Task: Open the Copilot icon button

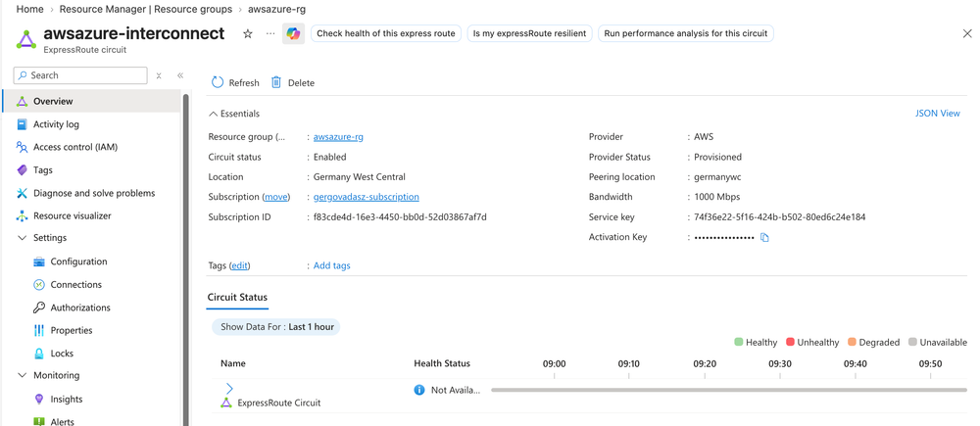Action: click(x=293, y=33)
